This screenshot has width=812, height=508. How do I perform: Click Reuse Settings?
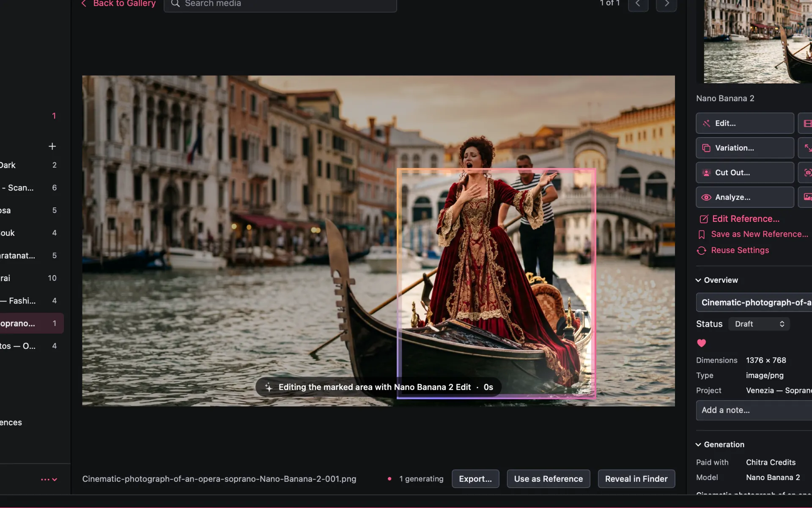click(x=733, y=250)
